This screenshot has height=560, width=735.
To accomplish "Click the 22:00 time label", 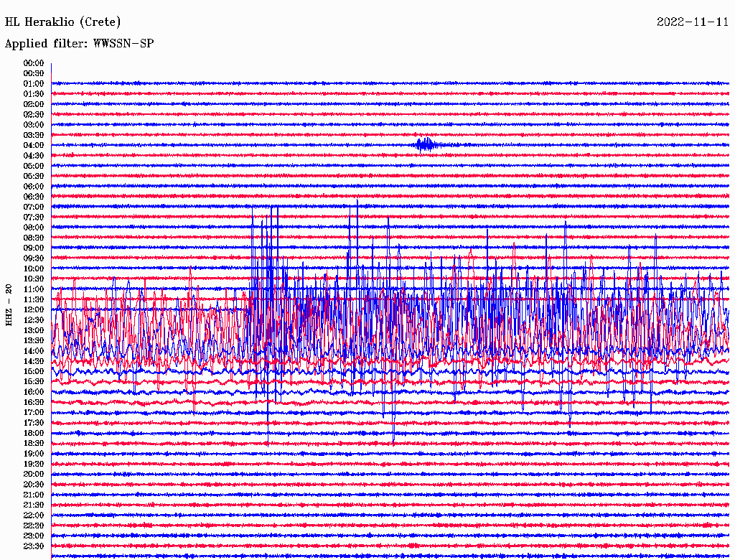I will pyautogui.click(x=34, y=515).
